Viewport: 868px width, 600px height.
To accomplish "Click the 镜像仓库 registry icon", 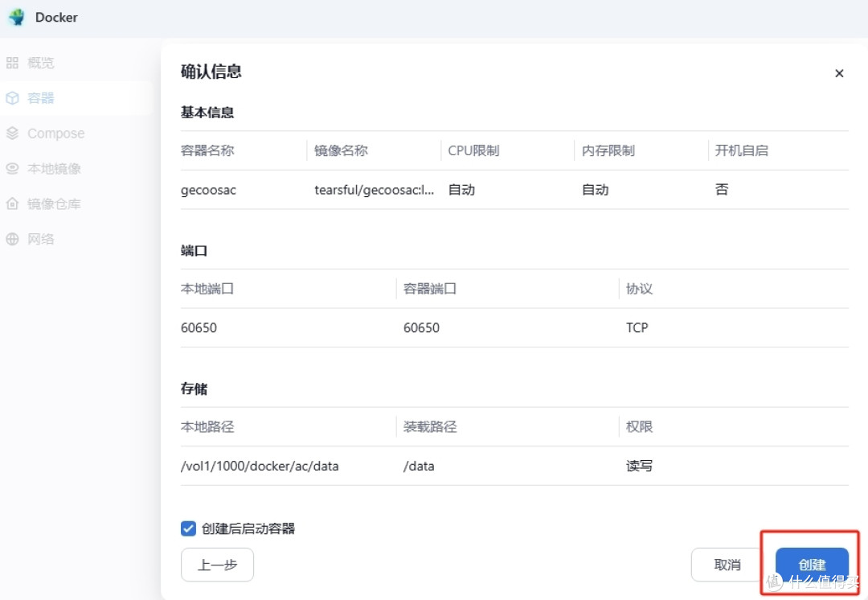I will (14, 203).
